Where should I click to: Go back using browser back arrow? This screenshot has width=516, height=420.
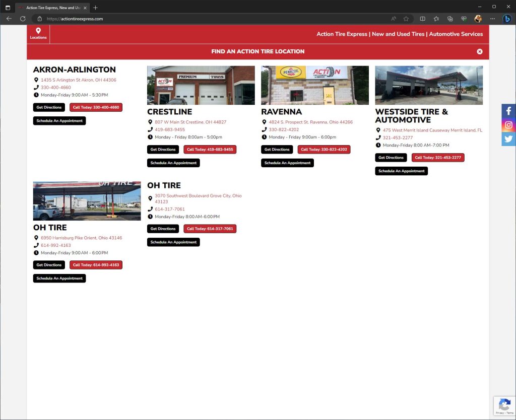(x=9, y=19)
